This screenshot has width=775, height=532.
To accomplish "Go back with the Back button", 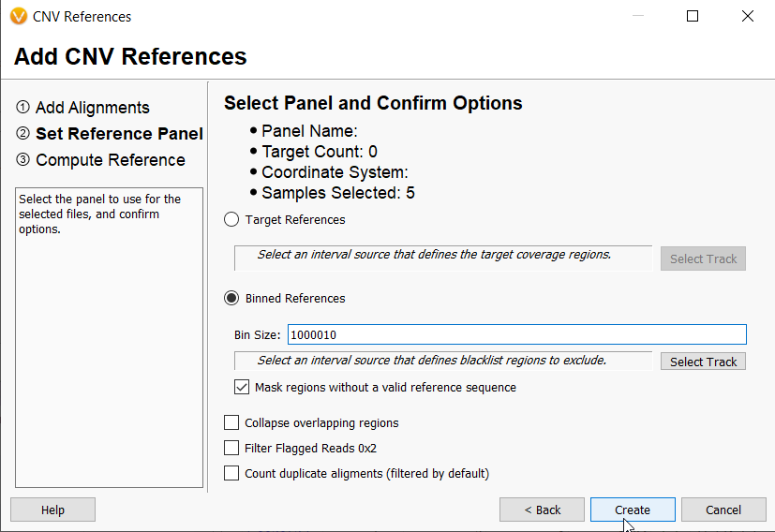I will coord(543,510).
